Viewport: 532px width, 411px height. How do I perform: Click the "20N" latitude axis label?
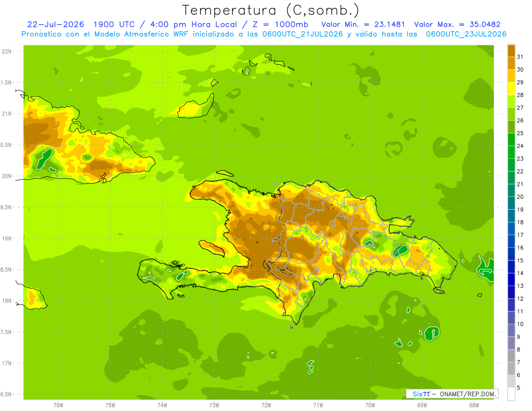coord(7,176)
